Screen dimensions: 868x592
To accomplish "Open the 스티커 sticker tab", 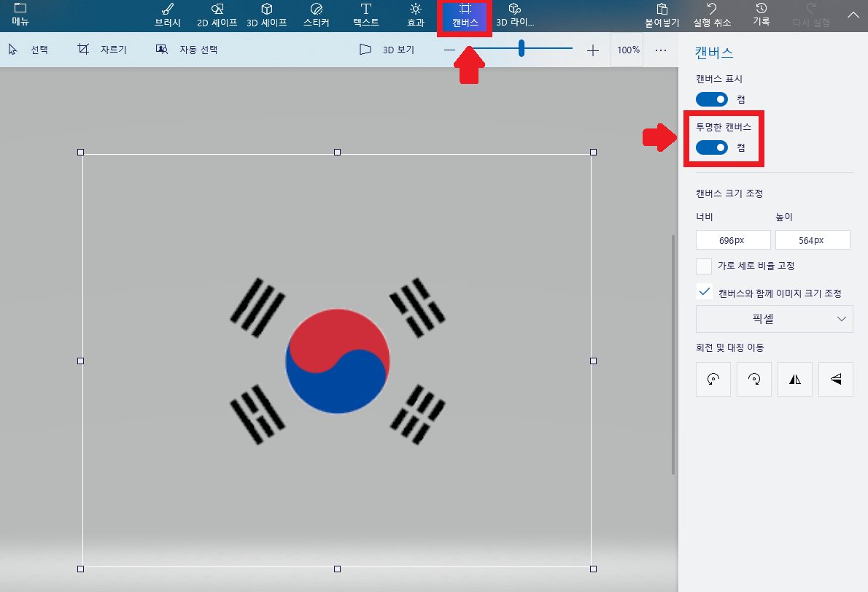I will (x=316, y=15).
